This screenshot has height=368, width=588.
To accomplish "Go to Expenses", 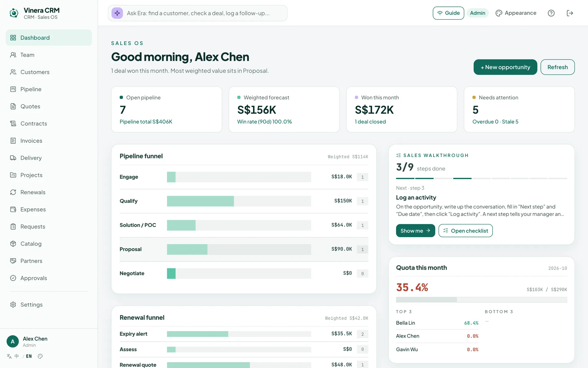I will click(49, 209).
